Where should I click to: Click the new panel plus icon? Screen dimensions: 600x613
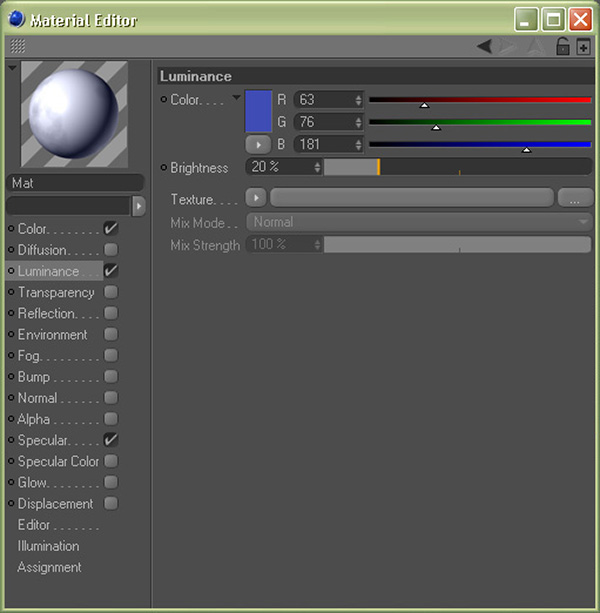pyautogui.click(x=584, y=46)
